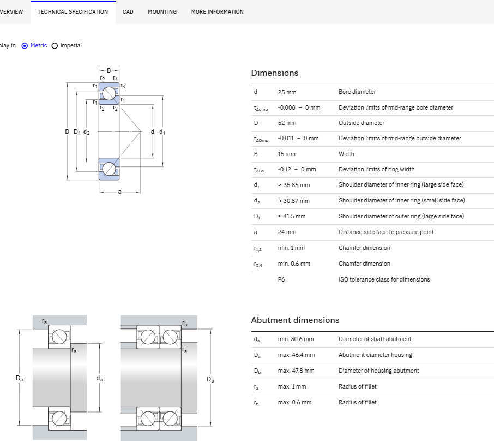Screen dimensions: 494x448
Task: Click the single bearing abutment diagram with Da
Action: point(60,378)
